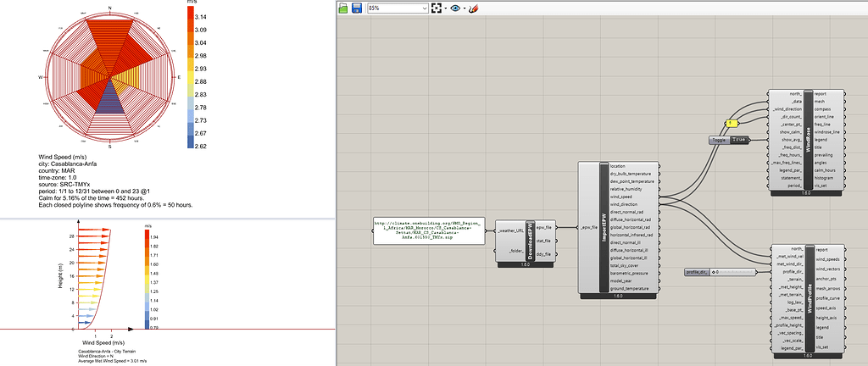
Task: Click the WindRose component name bar
Action: tap(809, 141)
